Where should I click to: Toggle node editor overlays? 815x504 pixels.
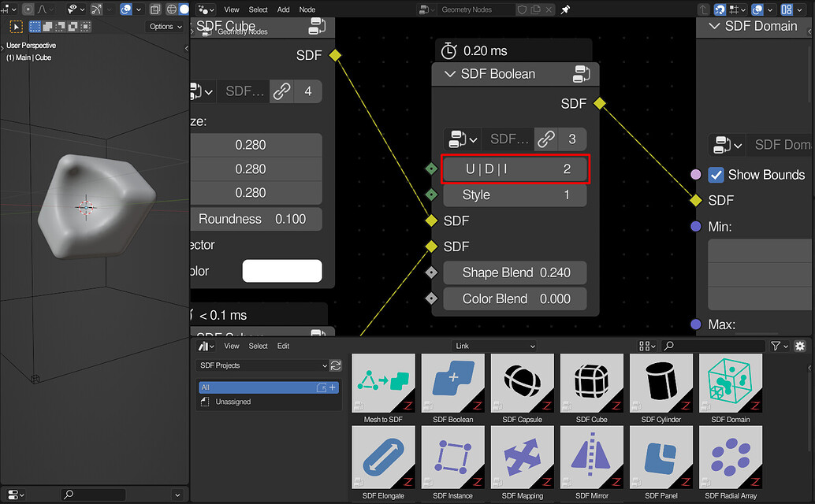pyautogui.click(x=757, y=9)
